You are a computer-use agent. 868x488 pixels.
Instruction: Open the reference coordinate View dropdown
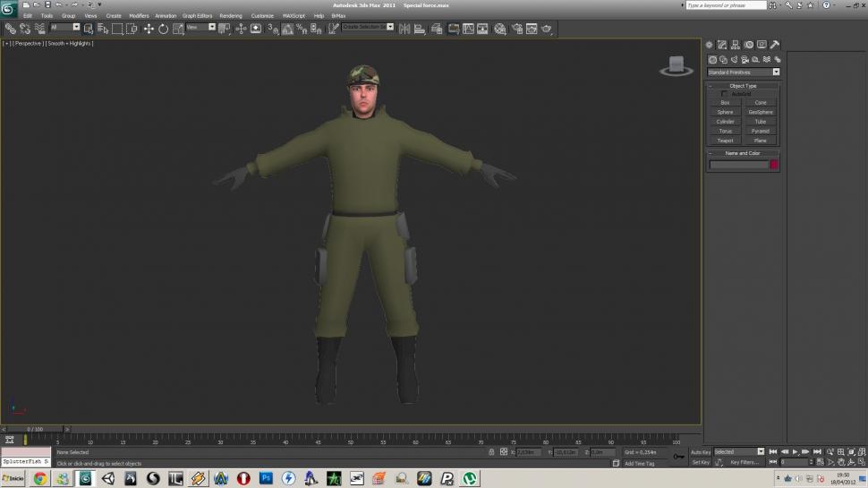(x=200, y=27)
